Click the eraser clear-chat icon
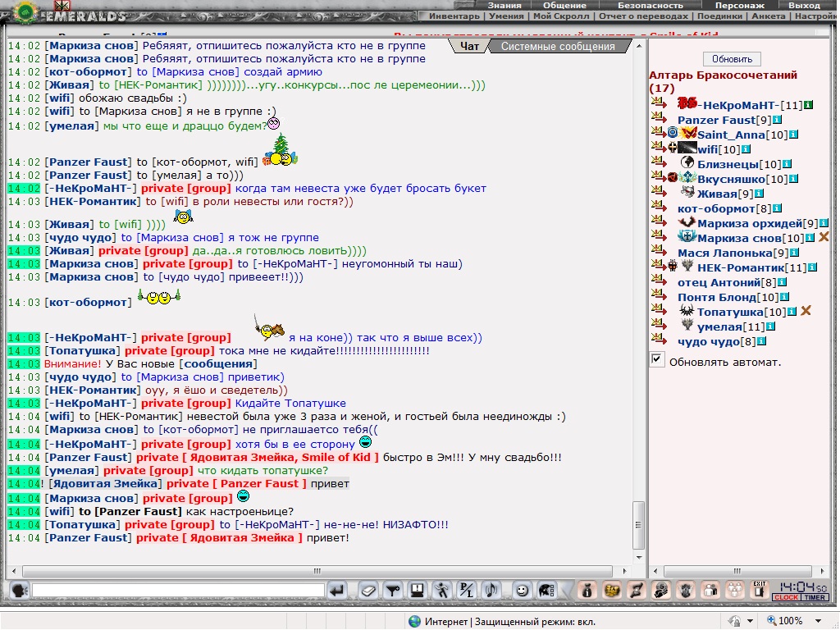 click(x=368, y=591)
